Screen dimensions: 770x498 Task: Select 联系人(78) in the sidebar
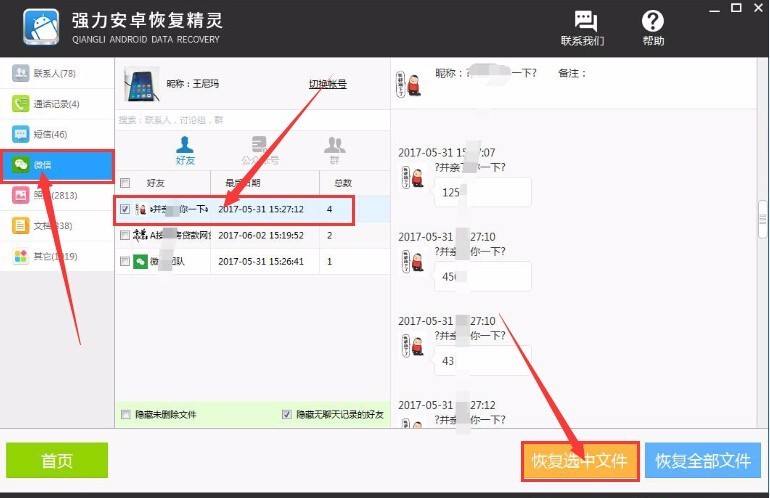click(x=57, y=74)
